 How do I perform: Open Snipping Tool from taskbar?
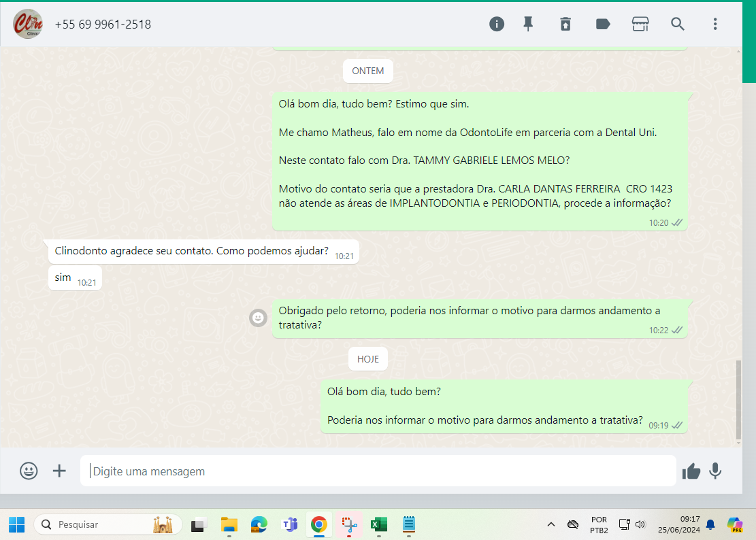coord(349,524)
